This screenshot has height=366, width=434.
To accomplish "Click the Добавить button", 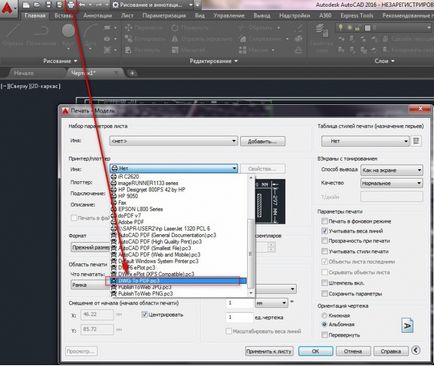I will (x=263, y=141).
